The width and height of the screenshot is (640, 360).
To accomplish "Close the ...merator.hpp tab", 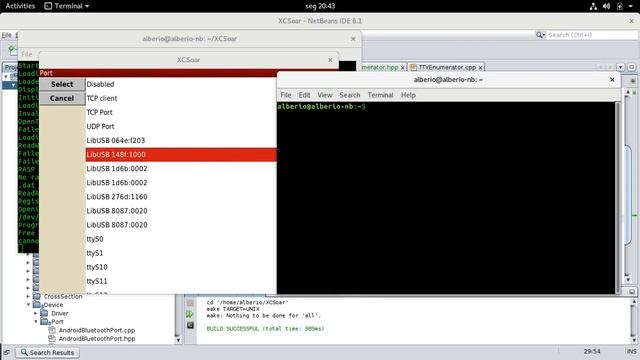I will click(x=402, y=67).
